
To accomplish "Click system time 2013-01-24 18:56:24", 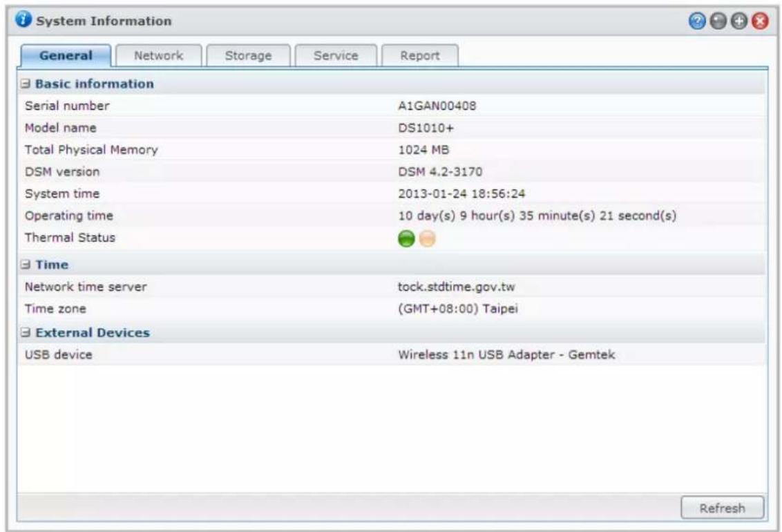I will click(x=461, y=193).
